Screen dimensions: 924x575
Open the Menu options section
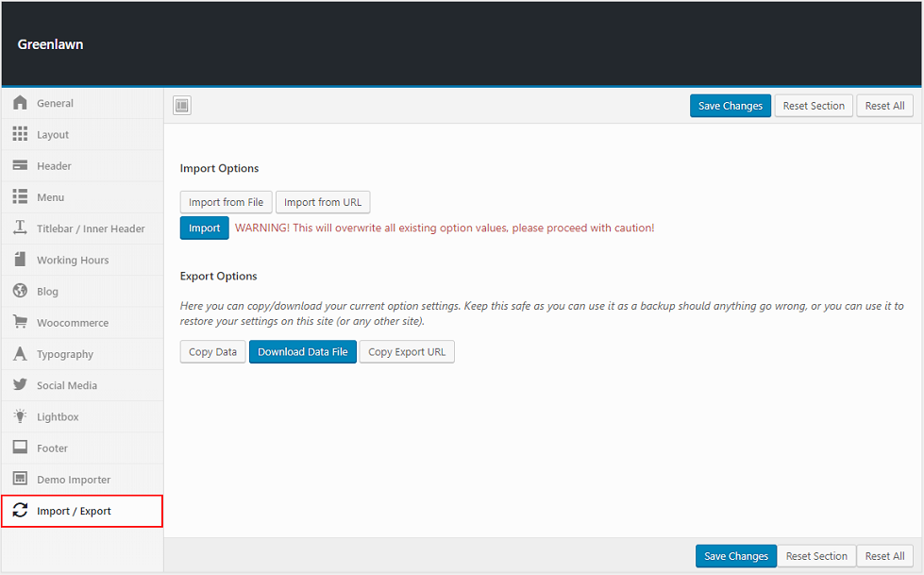click(51, 197)
